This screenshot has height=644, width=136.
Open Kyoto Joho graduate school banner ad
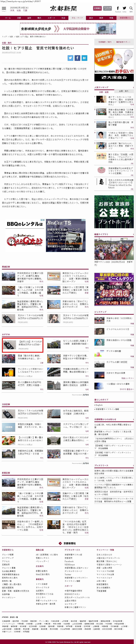point(68,29)
